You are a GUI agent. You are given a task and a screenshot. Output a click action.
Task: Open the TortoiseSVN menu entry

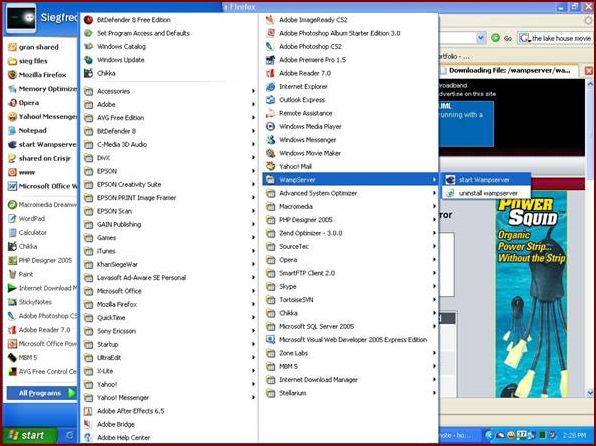(350, 300)
